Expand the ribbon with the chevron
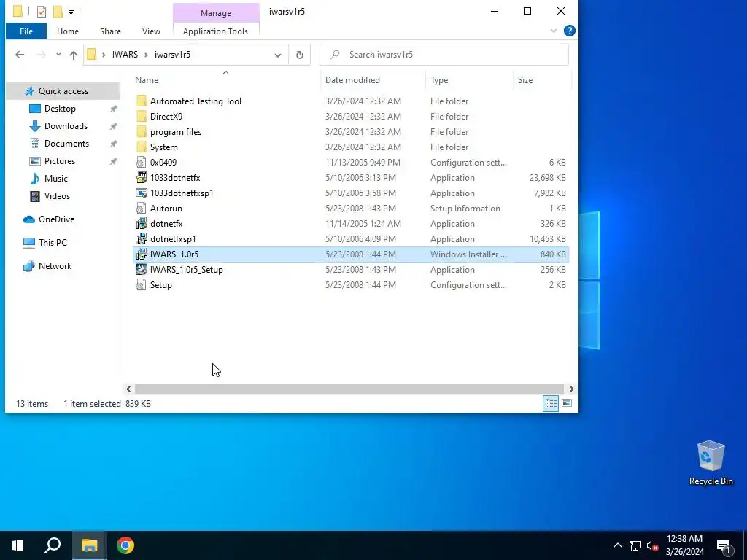Screen dimensions: 747x560 (x=554, y=31)
